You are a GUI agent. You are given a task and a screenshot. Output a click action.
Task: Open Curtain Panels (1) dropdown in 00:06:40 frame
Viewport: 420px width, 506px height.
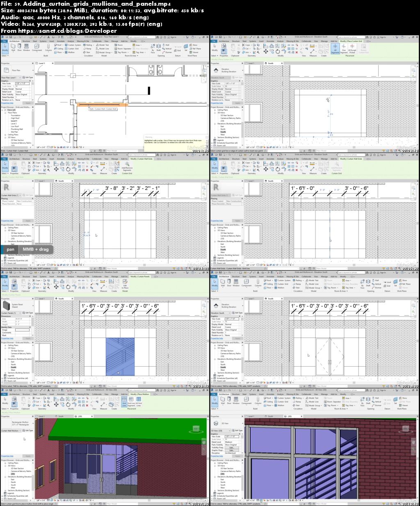pyautogui.click(x=11, y=313)
